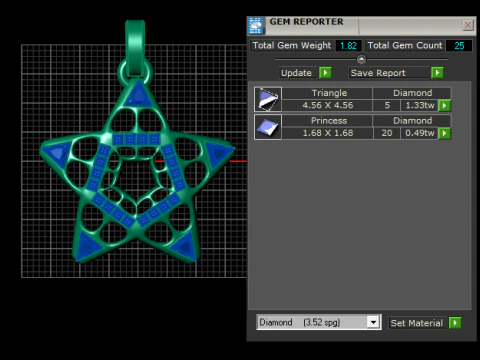The image size is (480, 360).
Task: Click the 1.68 X 1.68 size cell
Action: (x=327, y=133)
